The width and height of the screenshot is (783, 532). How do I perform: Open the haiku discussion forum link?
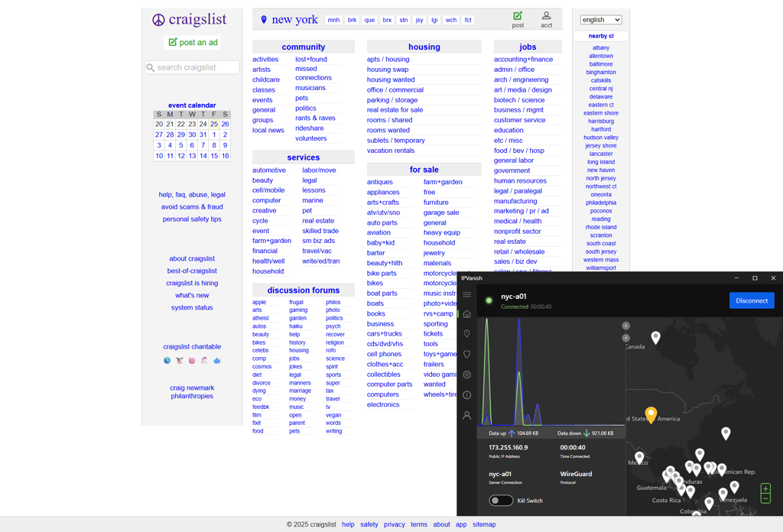[x=296, y=326]
